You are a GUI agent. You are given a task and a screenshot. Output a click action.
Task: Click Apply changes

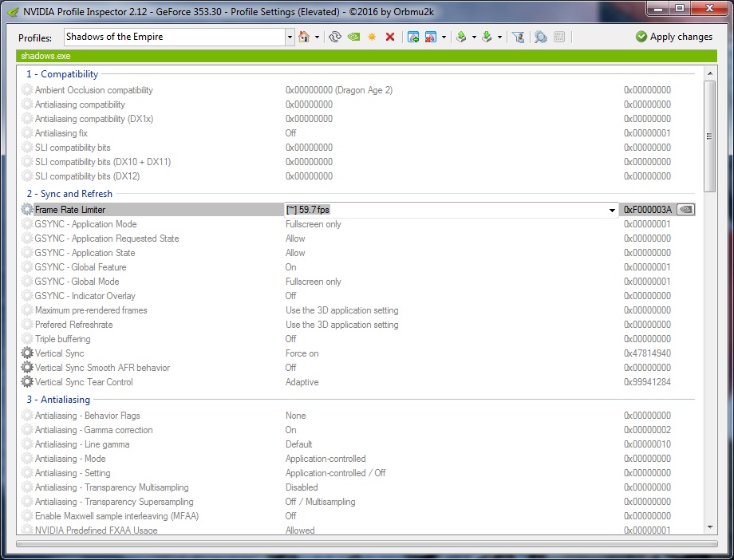(x=674, y=37)
